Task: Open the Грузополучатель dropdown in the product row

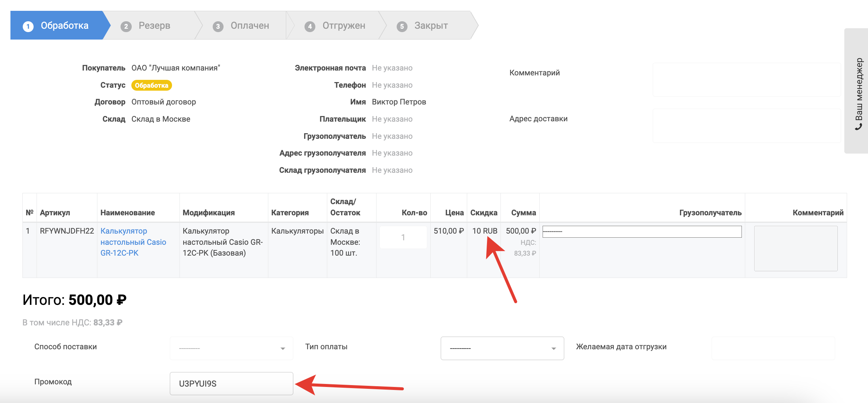Action: point(642,232)
